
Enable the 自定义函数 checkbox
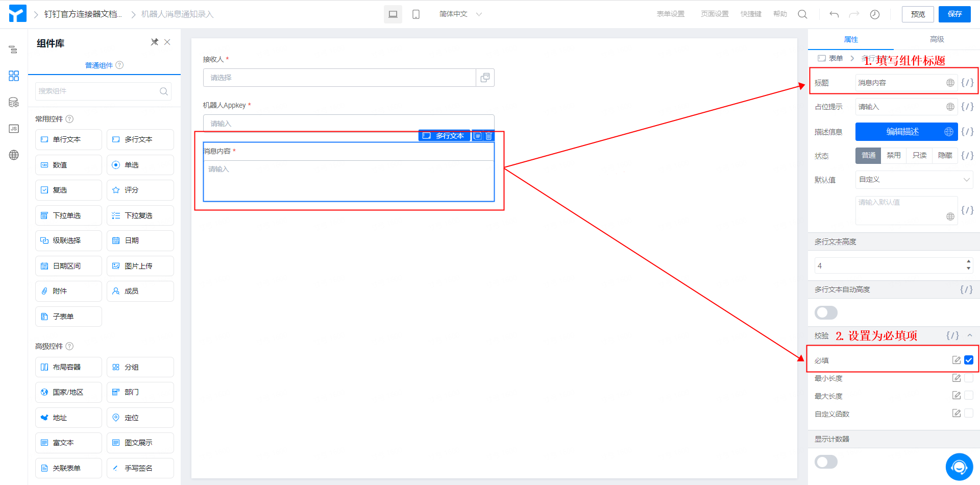coord(969,413)
